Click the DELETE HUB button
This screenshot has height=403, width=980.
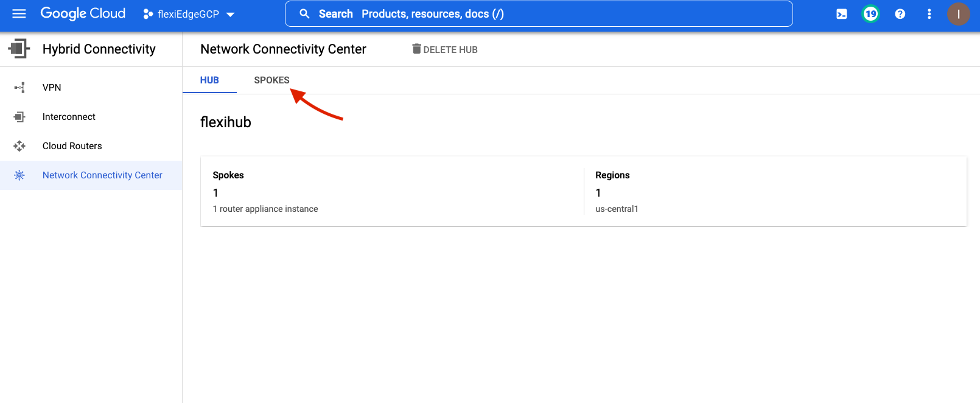pos(445,49)
